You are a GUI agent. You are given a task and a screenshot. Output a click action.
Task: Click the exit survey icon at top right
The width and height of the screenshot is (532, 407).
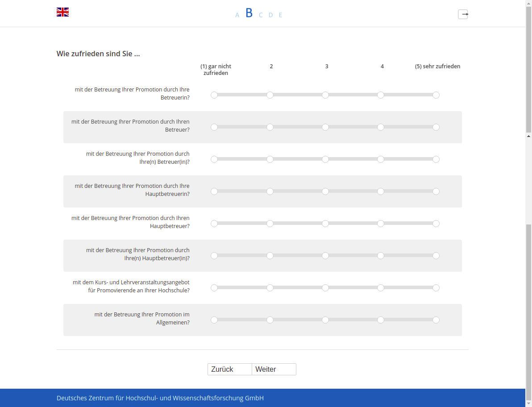click(463, 14)
